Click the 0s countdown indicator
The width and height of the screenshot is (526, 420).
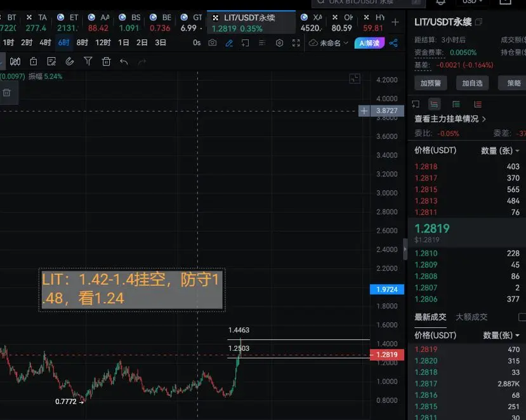pos(197,43)
